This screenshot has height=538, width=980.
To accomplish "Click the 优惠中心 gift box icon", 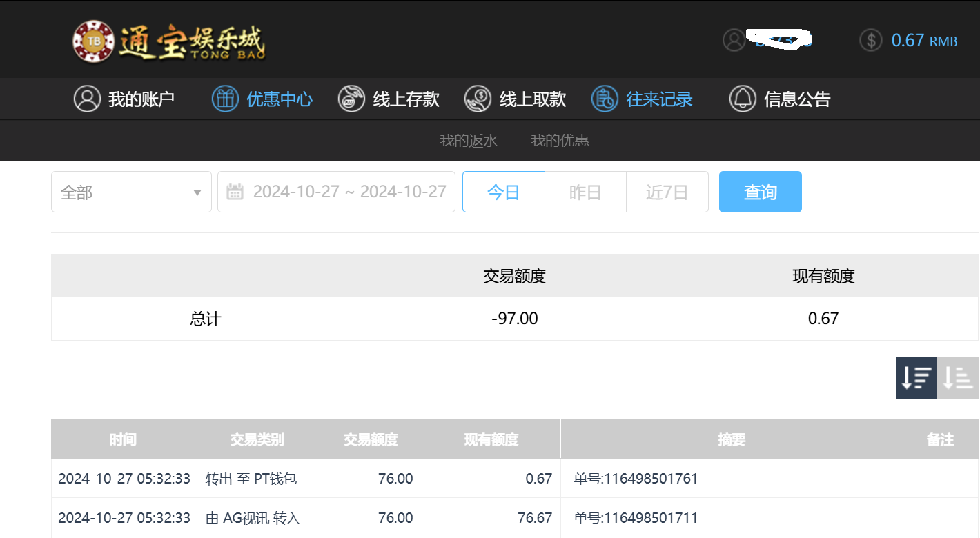I will coord(225,99).
